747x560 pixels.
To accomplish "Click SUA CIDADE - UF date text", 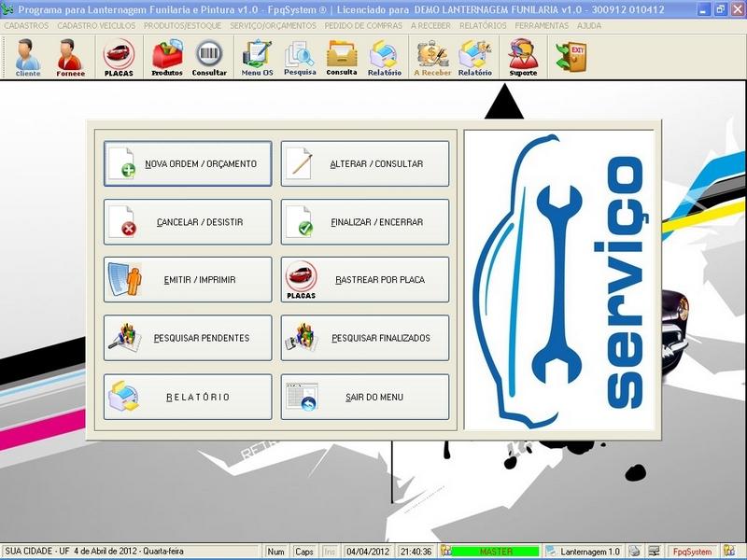I will click(x=94, y=551).
